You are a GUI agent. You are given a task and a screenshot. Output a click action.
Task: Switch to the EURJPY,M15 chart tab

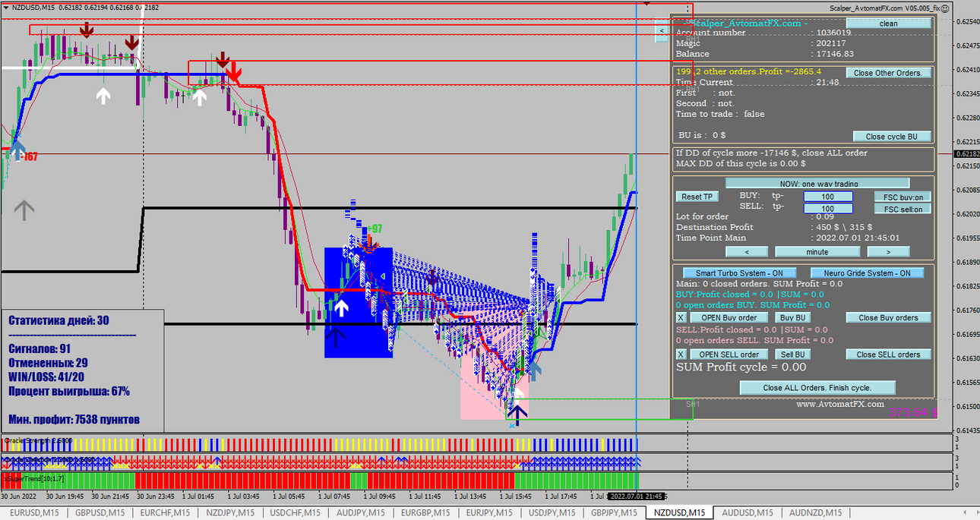489,513
